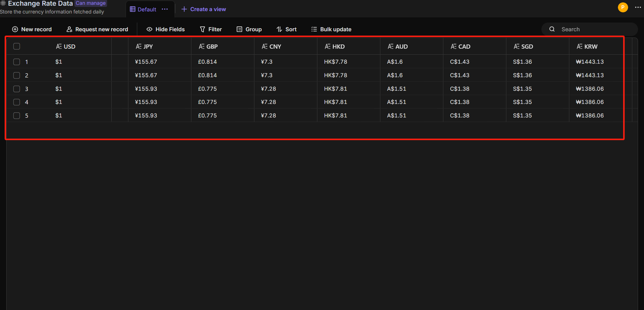Click the hash icon beside Exchange Rate Data
The image size is (644, 310).
tap(3, 3)
